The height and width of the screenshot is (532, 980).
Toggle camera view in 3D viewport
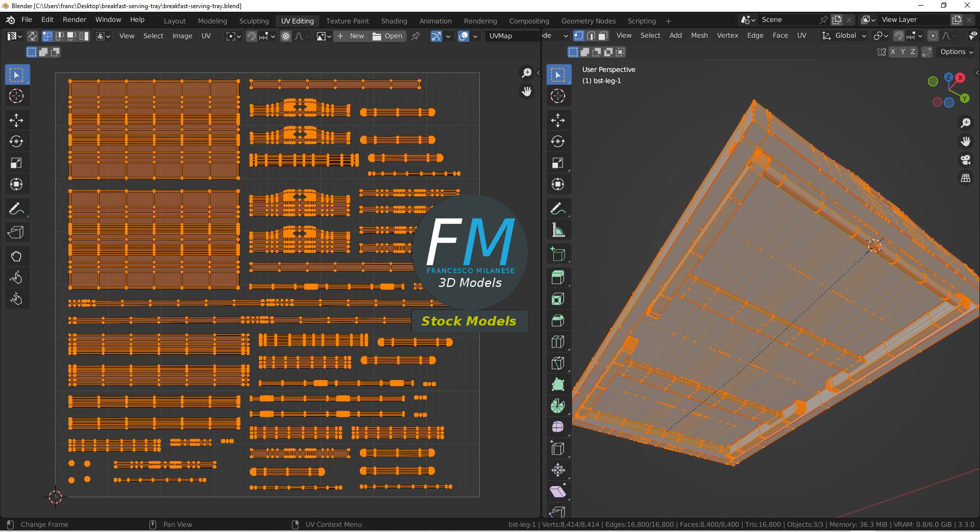[965, 160]
